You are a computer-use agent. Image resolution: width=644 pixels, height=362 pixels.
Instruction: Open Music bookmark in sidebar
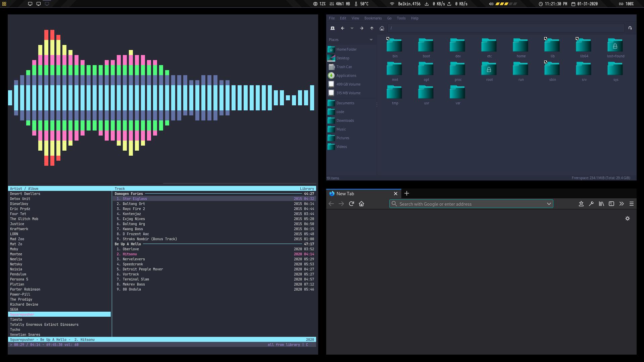coord(352,129)
